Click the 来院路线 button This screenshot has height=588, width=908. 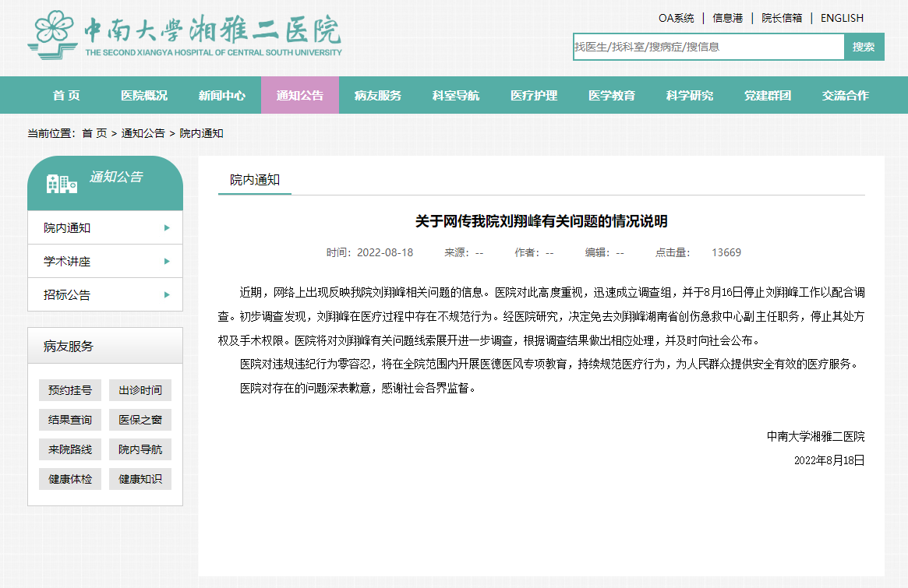pyautogui.click(x=70, y=449)
